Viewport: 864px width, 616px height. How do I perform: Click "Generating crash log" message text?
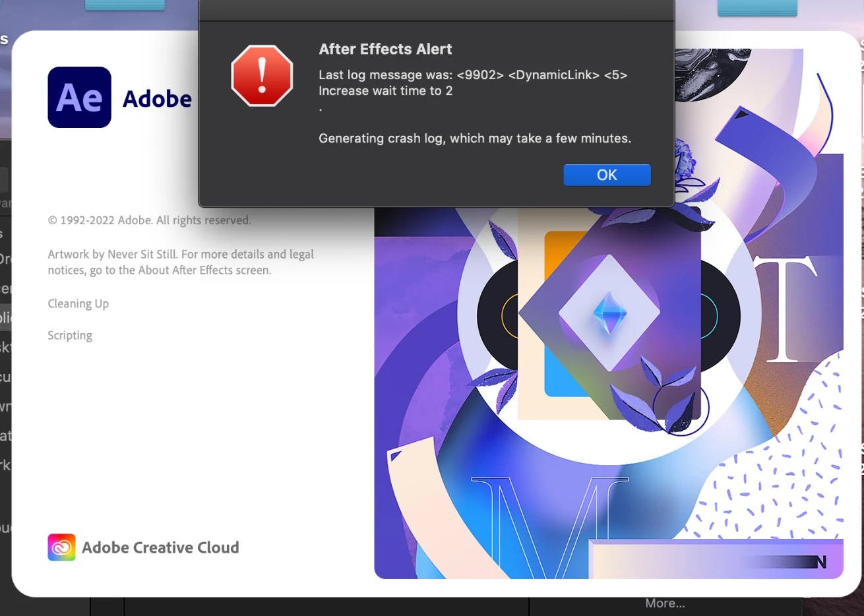[475, 139]
